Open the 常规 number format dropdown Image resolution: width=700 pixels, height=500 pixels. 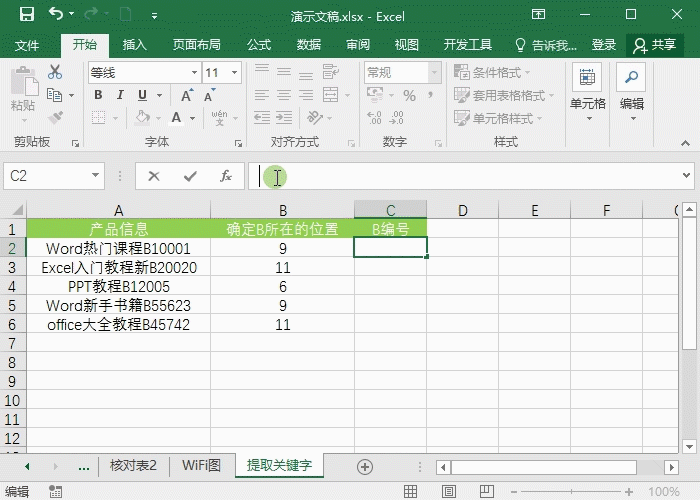coord(434,72)
